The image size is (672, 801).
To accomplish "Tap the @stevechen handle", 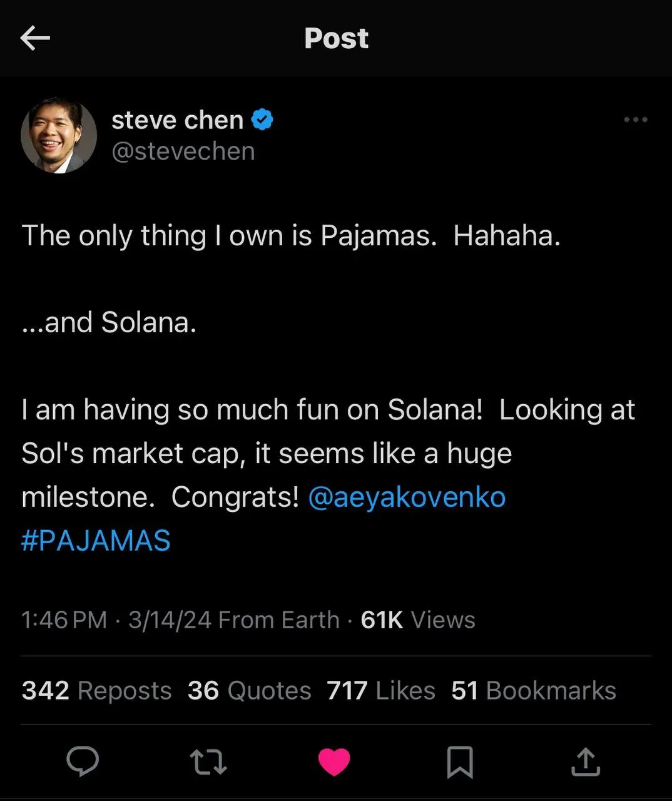I will (x=183, y=151).
